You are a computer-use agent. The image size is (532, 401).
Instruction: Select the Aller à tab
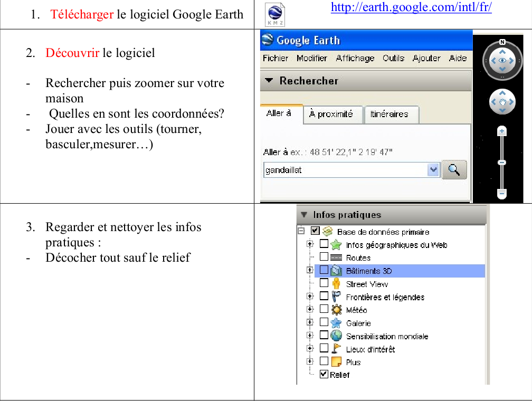(x=281, y=114)
